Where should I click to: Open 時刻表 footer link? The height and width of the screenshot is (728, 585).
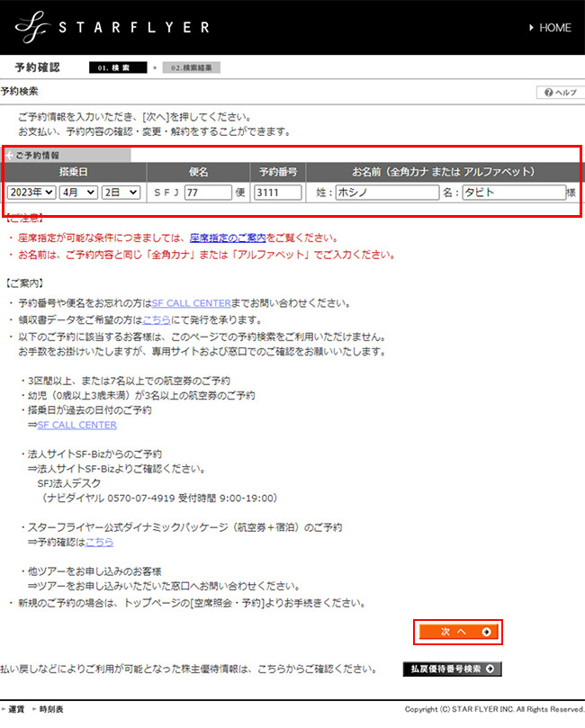50,709
